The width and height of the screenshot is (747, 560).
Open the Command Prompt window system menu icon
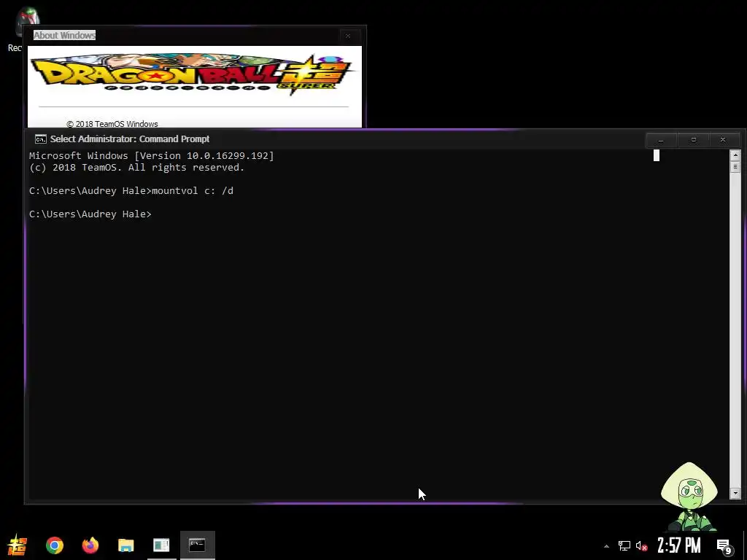[x=41, y=139]
